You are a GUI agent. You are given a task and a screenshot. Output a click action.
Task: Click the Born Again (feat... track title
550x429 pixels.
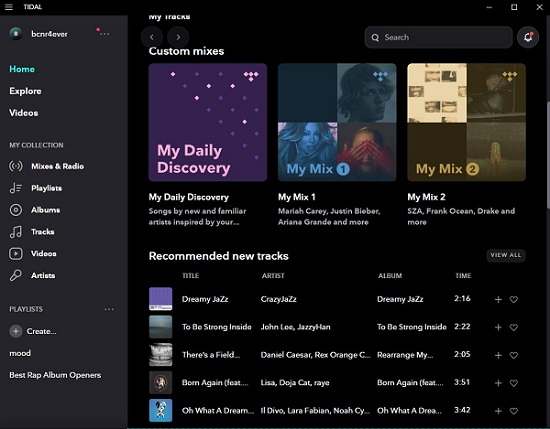click(215, 383)
